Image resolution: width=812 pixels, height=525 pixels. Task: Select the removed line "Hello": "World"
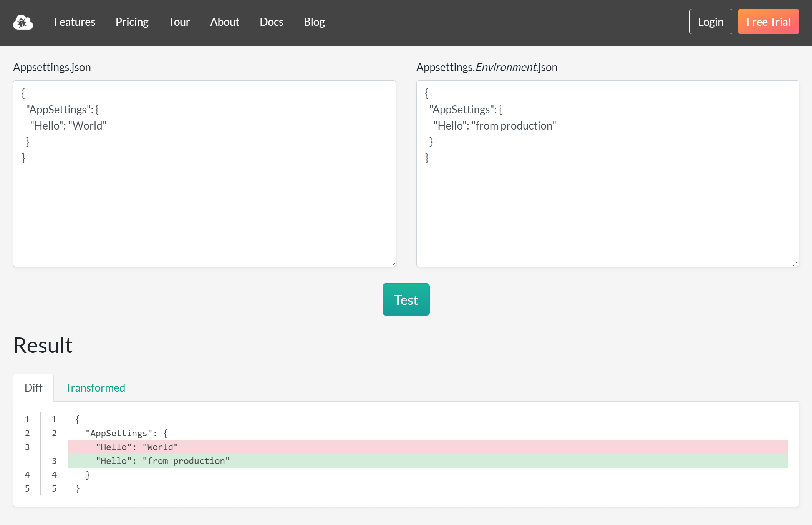(137, 447)
